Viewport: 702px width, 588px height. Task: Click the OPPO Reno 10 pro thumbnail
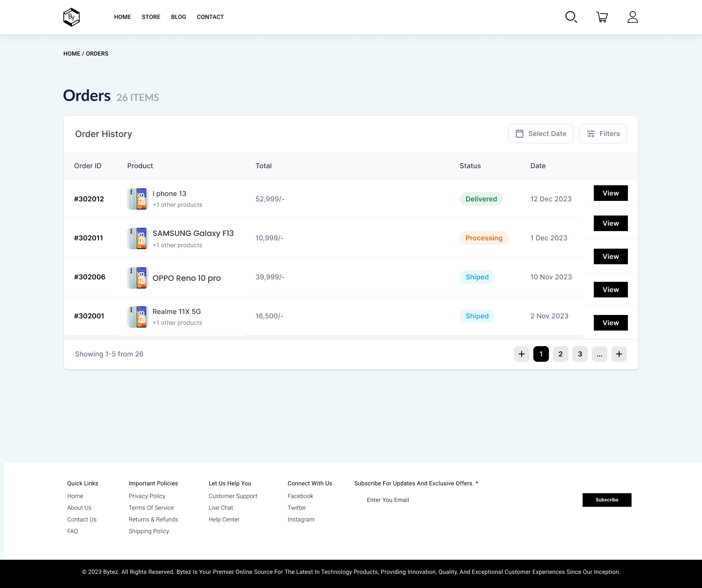click(x=137, y=278)
